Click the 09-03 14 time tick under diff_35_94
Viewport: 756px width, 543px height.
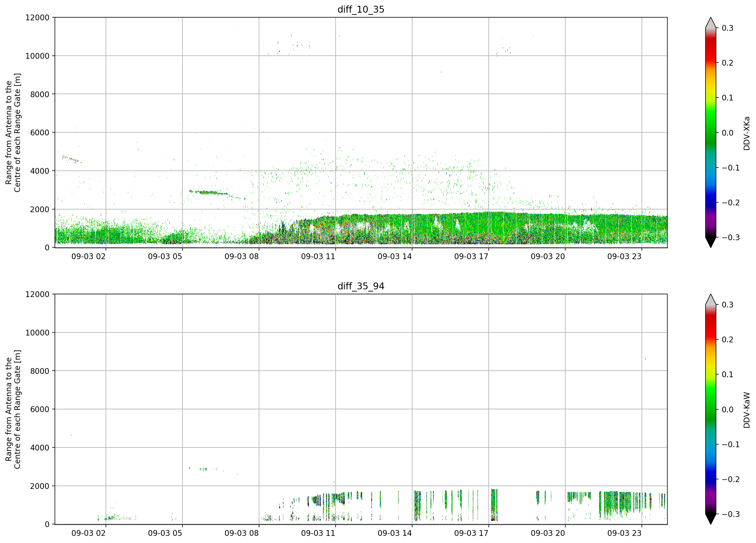(395, 533)
